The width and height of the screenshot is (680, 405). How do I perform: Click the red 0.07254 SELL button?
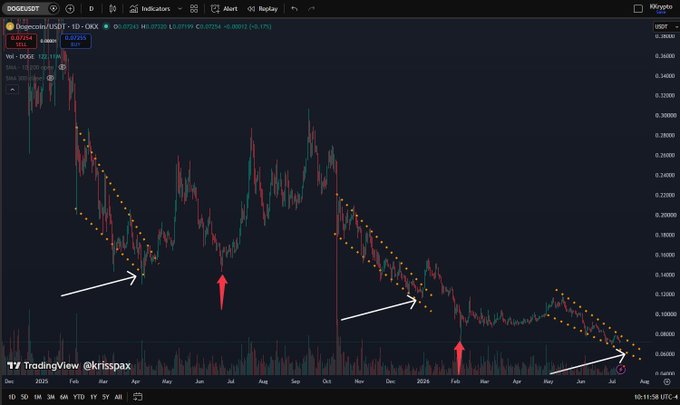coord(21,41)
